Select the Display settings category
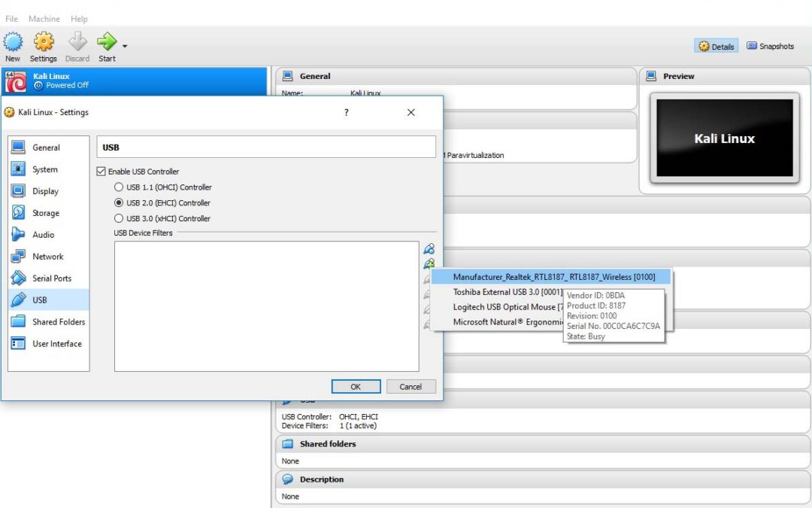 pos(45,191)
